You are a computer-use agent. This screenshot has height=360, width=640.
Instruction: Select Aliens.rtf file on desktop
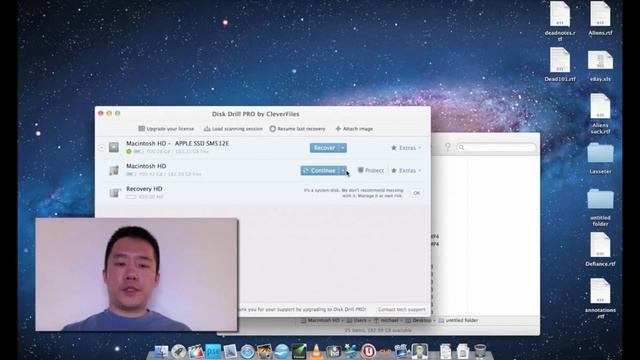tap(600, 18)
